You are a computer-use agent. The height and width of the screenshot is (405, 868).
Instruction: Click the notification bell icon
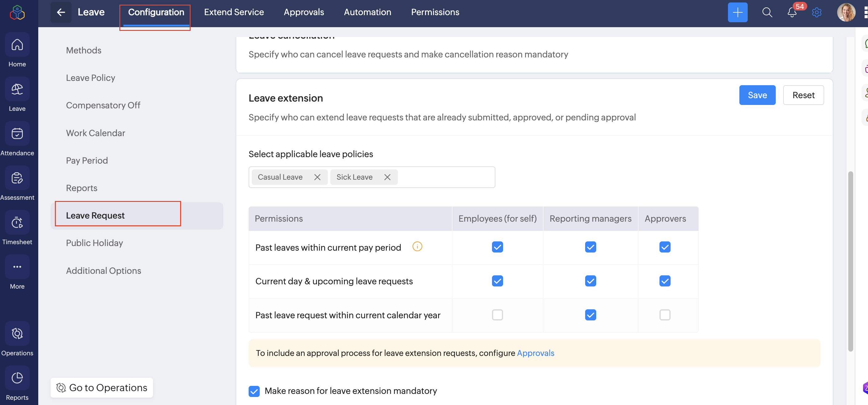(x=792, y=12)
